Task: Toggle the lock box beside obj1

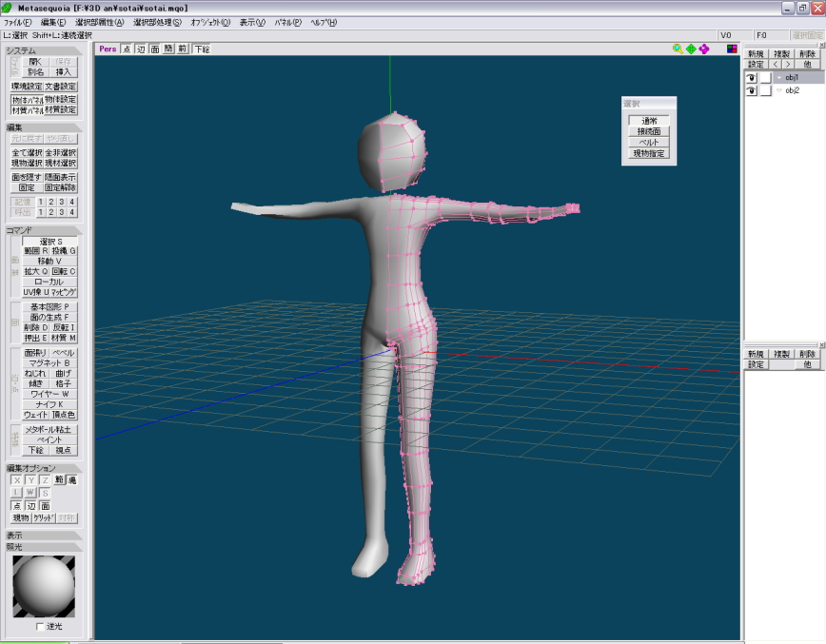Action: point(765,77)
